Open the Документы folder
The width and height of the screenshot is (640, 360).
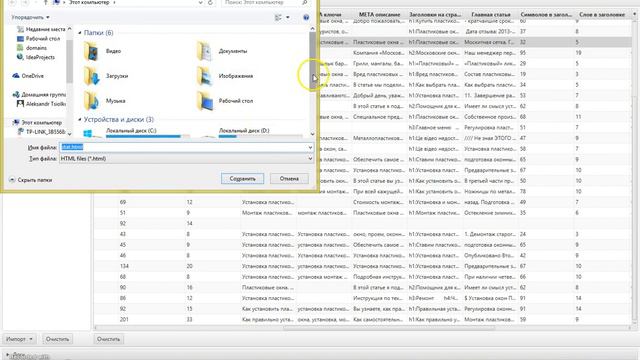tap(222, 51)
